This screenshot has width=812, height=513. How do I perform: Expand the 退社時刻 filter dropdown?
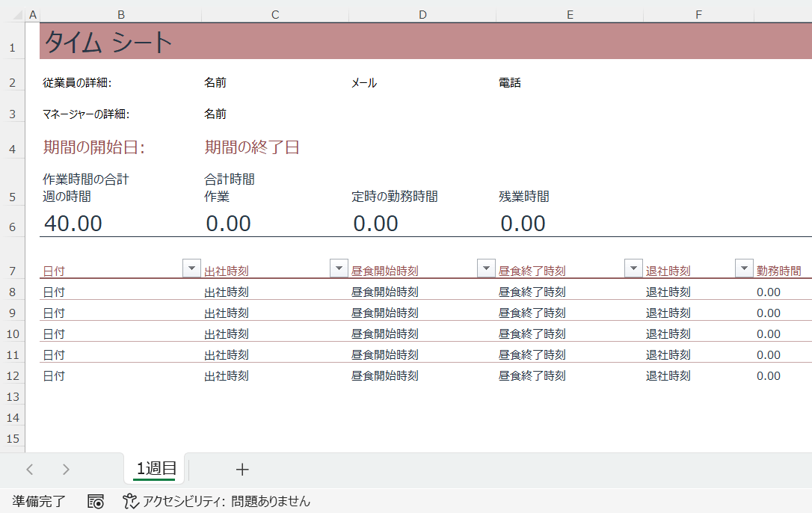pos(744,269)
